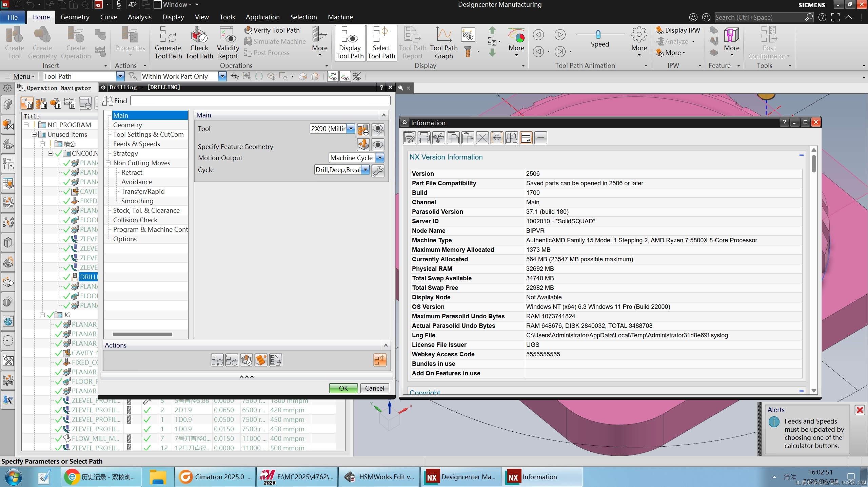The image size is (868, 487).
Task: Click Verify icon in Actions panel
Action: [246, 360]
